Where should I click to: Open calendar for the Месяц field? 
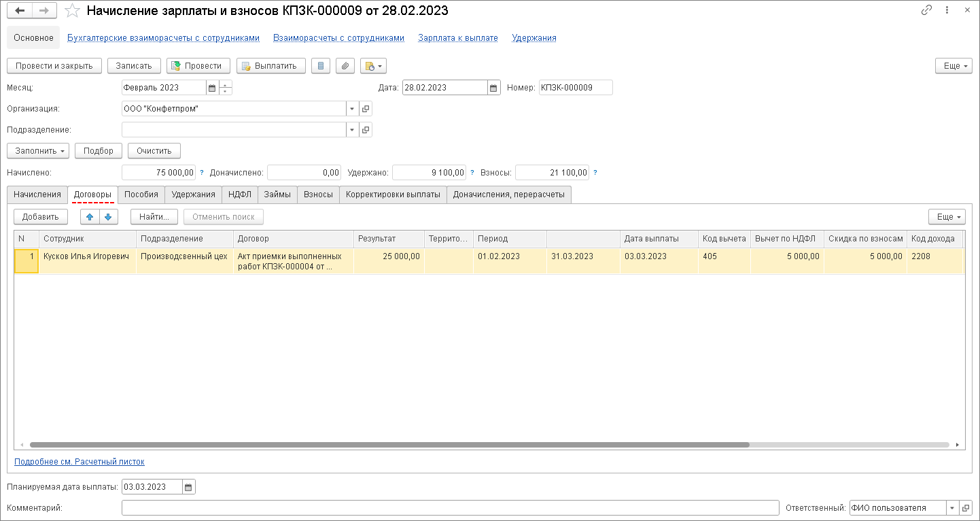[x=212, y=88]
